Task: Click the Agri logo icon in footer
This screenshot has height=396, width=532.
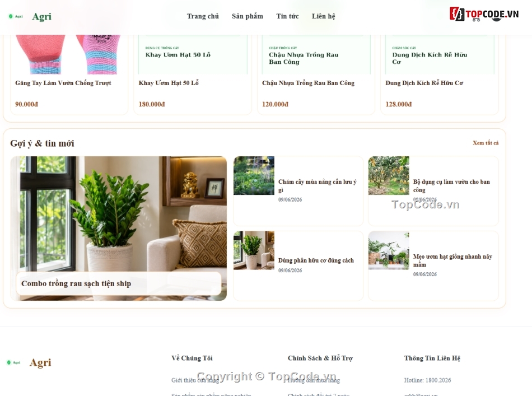Action: click(x=13, y=362)
